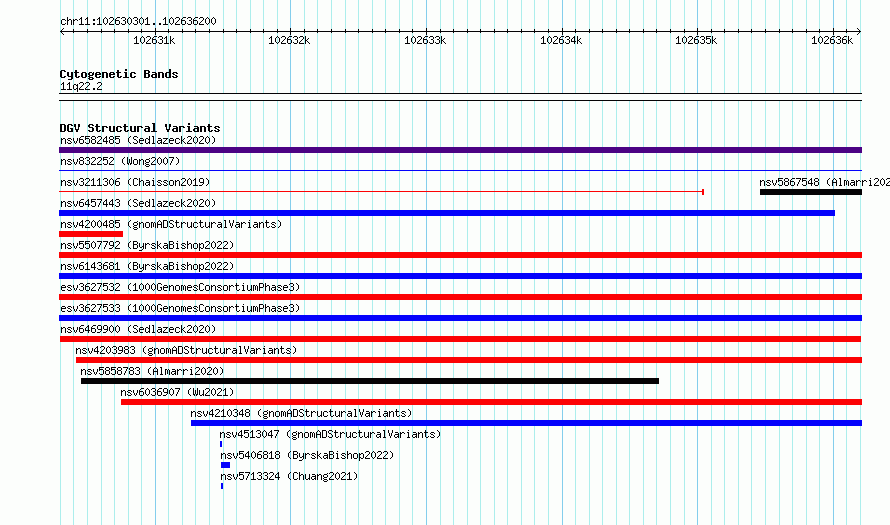Open the nsv6457443 (Sedlazeck2020) label

click(138, 203)
